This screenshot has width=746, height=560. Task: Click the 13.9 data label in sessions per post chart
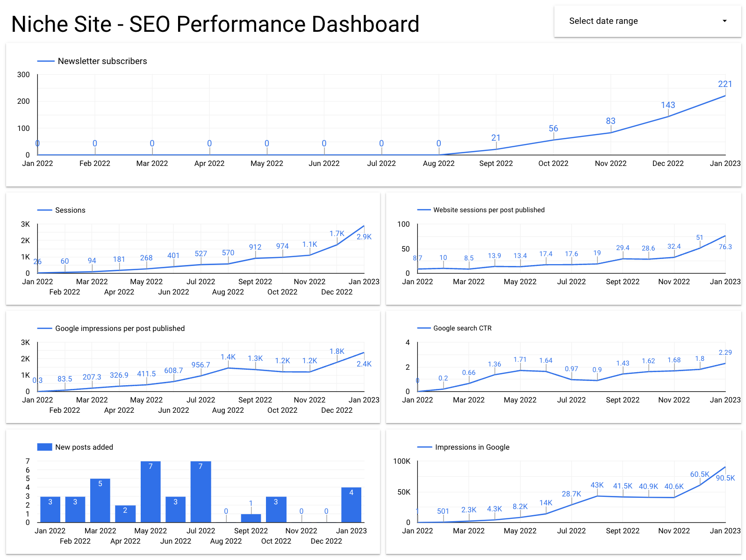pos(495,256)
